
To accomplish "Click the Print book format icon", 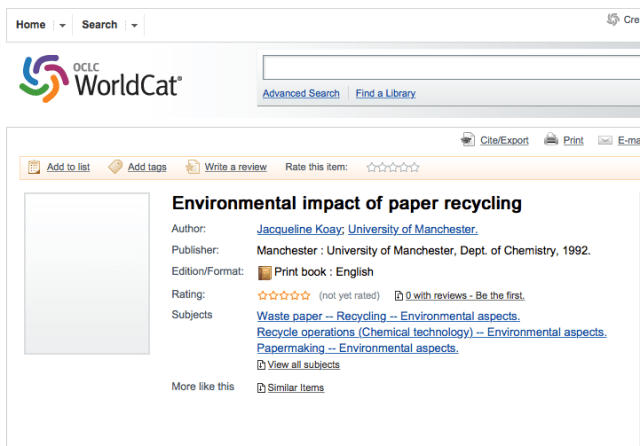I will (x=265, y=272).
